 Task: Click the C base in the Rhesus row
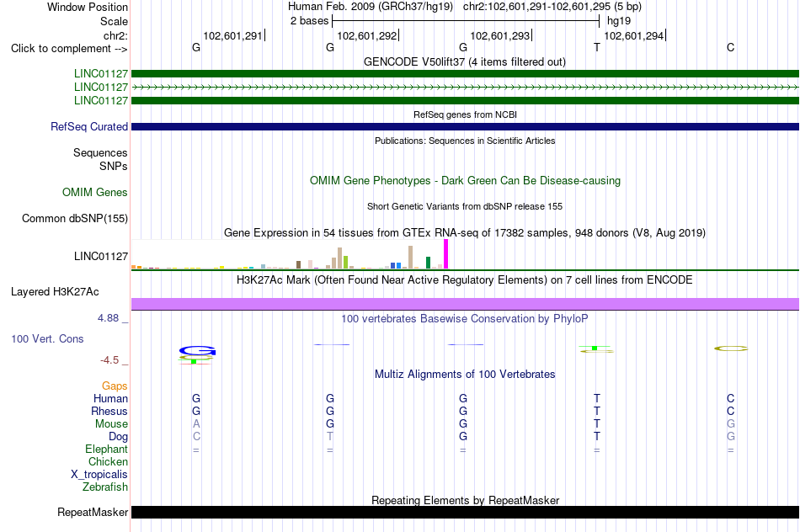(731, 411)
